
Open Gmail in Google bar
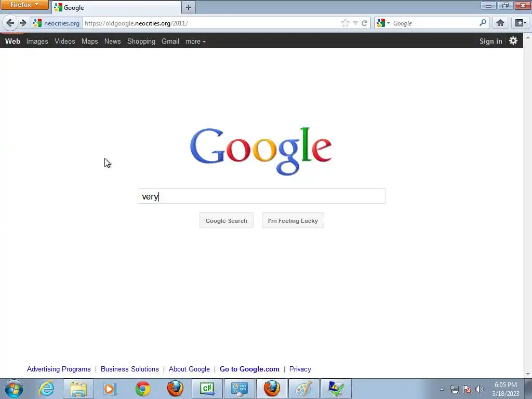[x=170, y=41]
